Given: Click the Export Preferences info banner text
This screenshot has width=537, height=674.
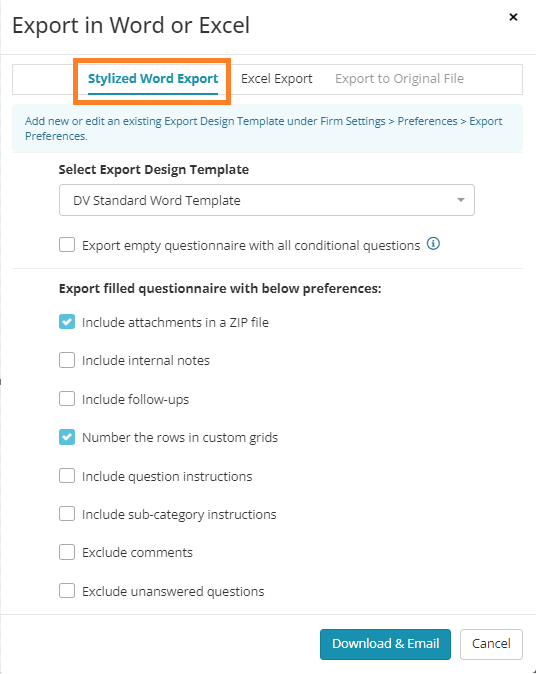Looking at the screenshot, I should [x=263, y=129].
